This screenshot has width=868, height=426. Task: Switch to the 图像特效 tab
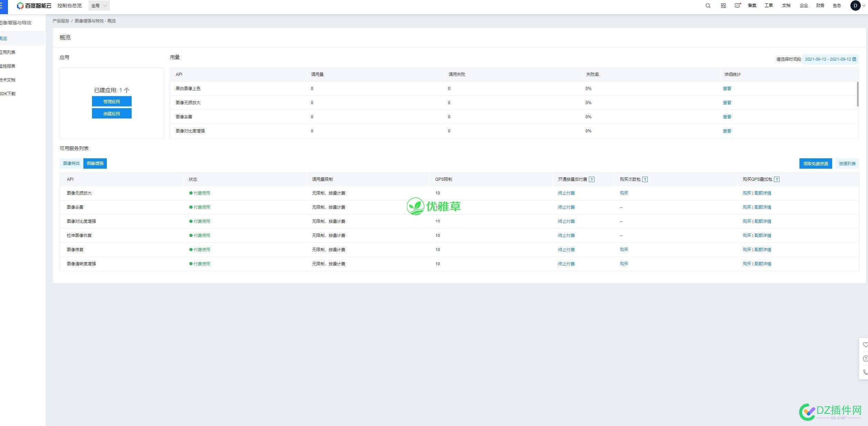71,164
